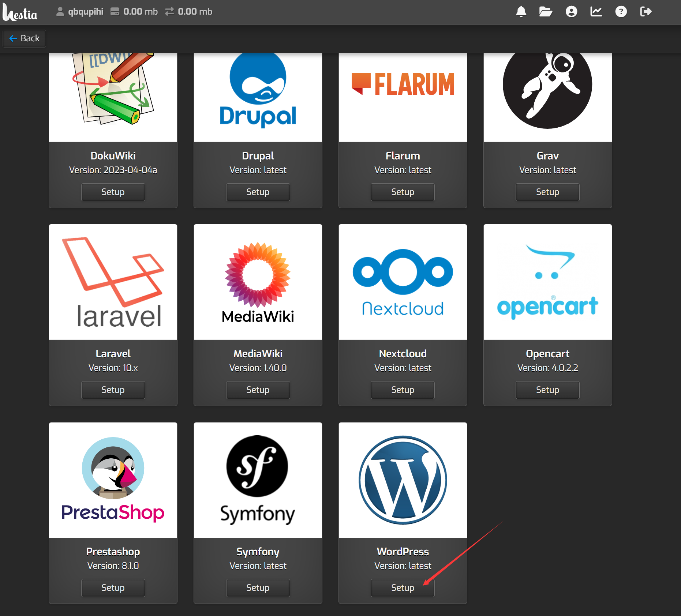Click the user icon beside qbqupihi
Screen dimensions: 681x616
60,12
